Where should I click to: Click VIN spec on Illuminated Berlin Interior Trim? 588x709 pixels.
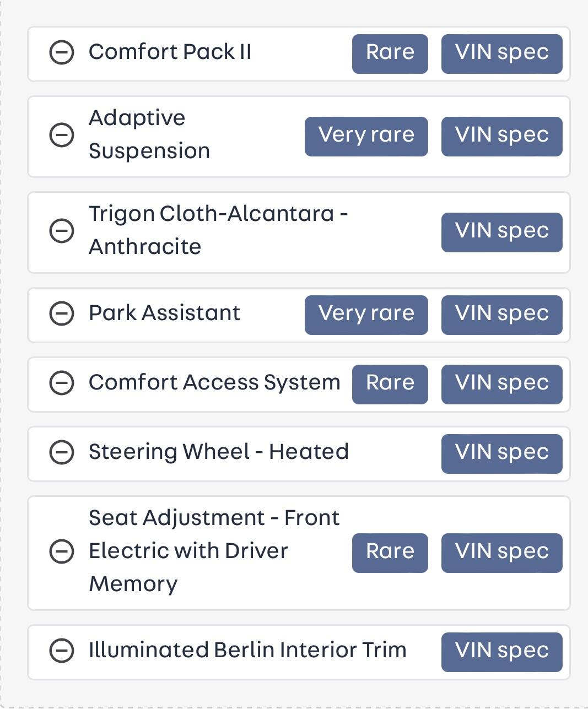tap(501, 652)
